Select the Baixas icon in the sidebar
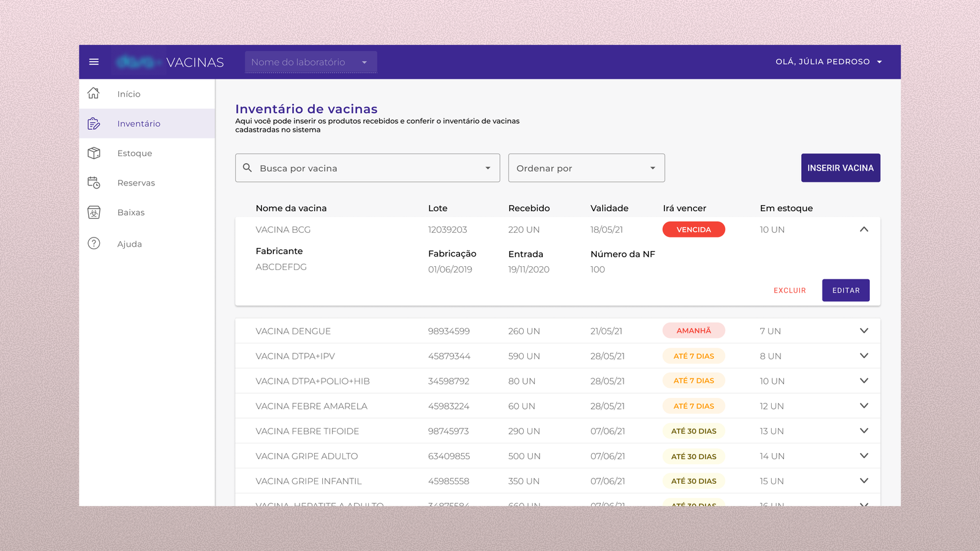 pyautogui.click(x=94, y=212)
